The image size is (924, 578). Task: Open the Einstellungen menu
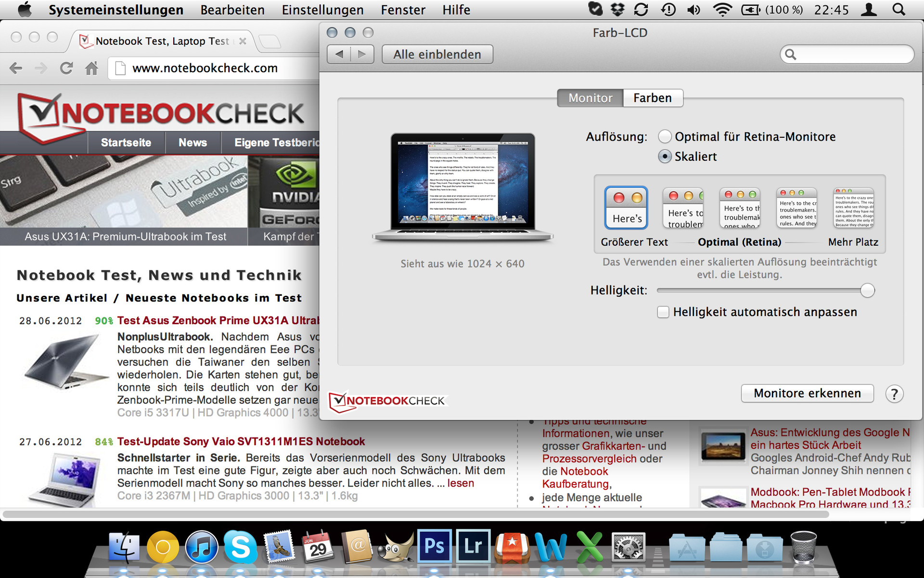(322, 10)
